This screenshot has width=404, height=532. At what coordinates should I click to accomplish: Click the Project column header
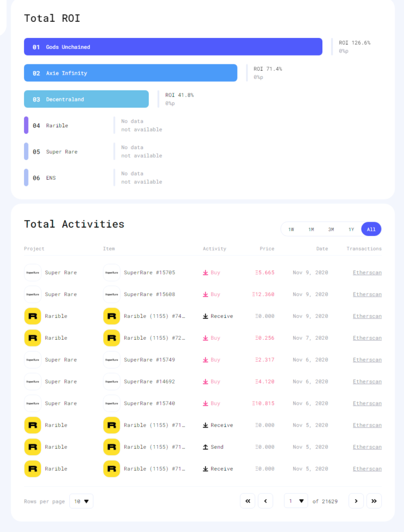[x=34, y=249]
